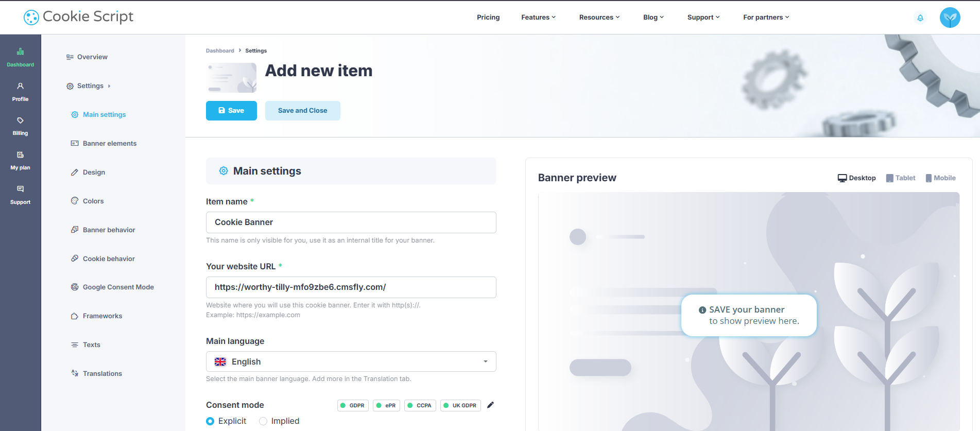Open the notifications bell
This screenshot has width=980, height=431.
[920, 18]
